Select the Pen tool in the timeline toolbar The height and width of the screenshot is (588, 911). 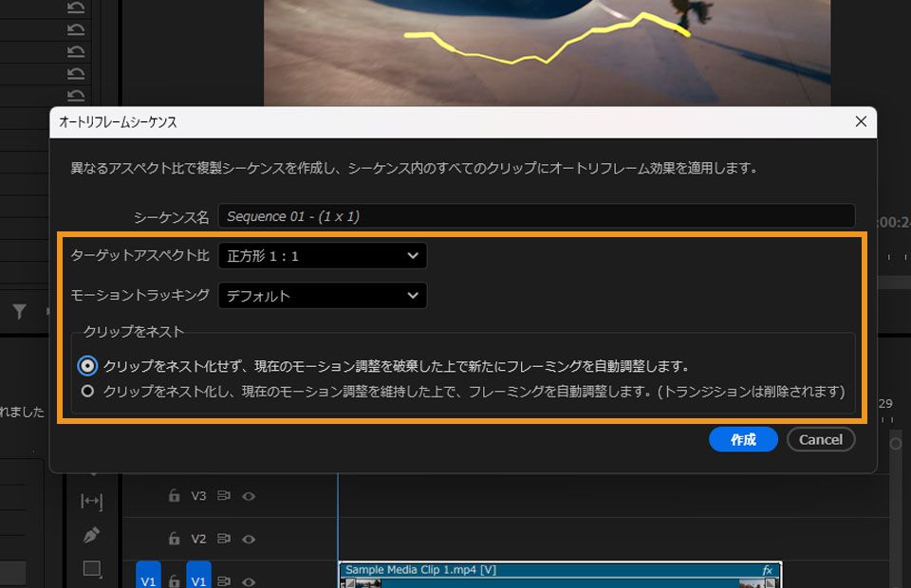(x=93, y=535)
